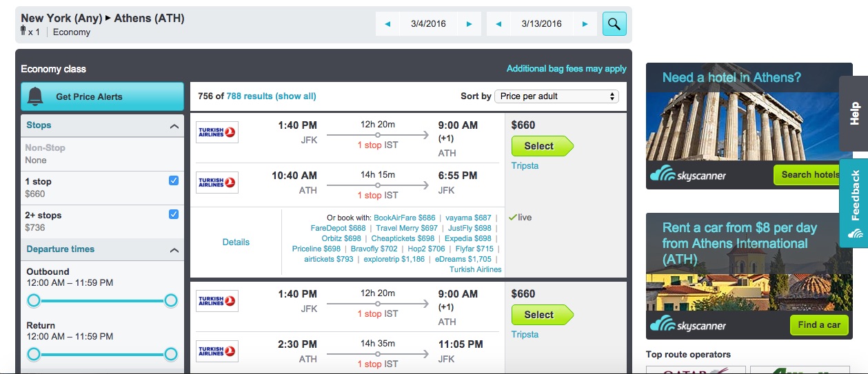This screenshot has width=868, height=374.
Task: Click the green live status indicator
Action: (521, 218)
